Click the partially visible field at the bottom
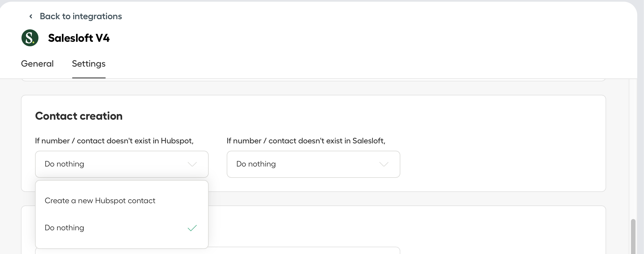 tap(304, 251)
